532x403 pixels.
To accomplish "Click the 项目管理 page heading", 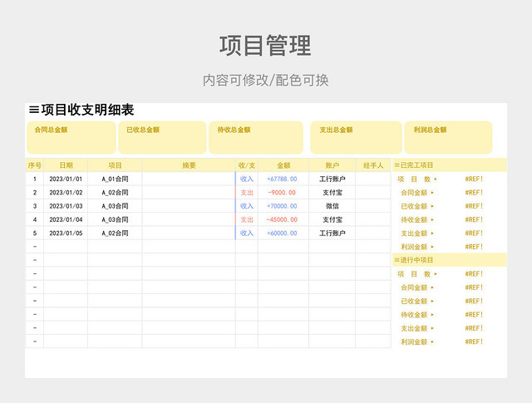I will pos(265,46).
